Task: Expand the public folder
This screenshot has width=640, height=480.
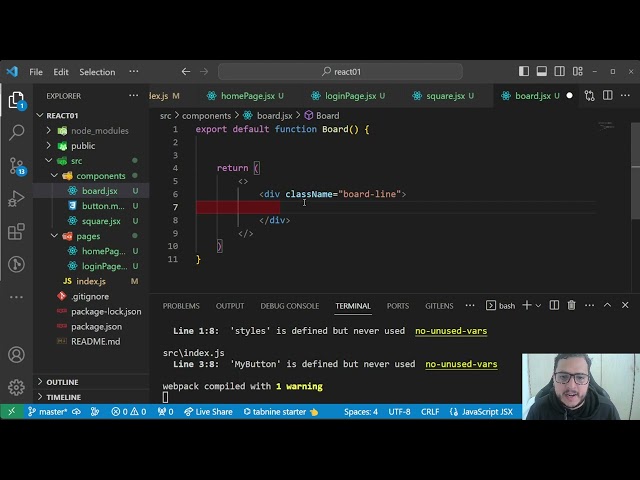Action: [x=83, y=146]
